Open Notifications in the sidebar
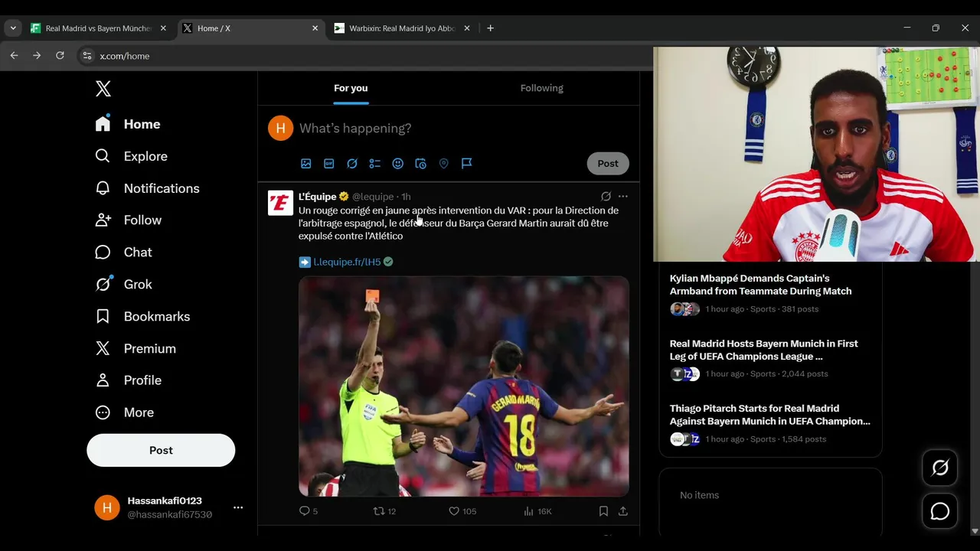This screenshot has height=551, width=980. [147, 188]
